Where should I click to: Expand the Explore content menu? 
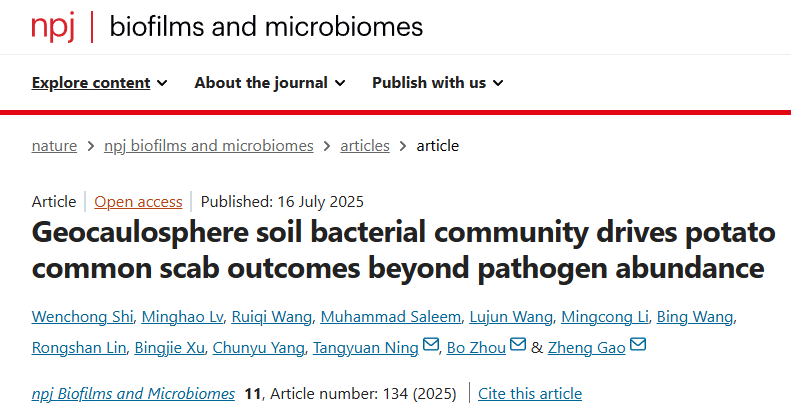pyautogui.click(x=99, y=83)
